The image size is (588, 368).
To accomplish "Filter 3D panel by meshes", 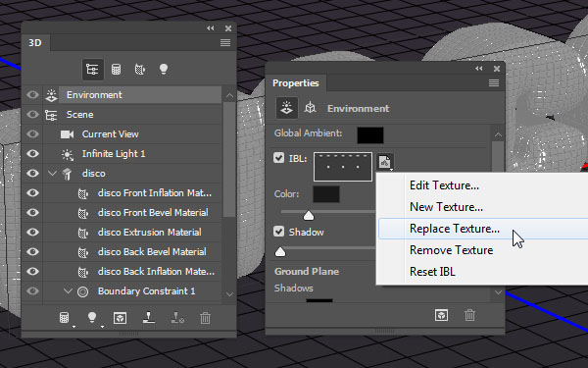I will point(117,70).
